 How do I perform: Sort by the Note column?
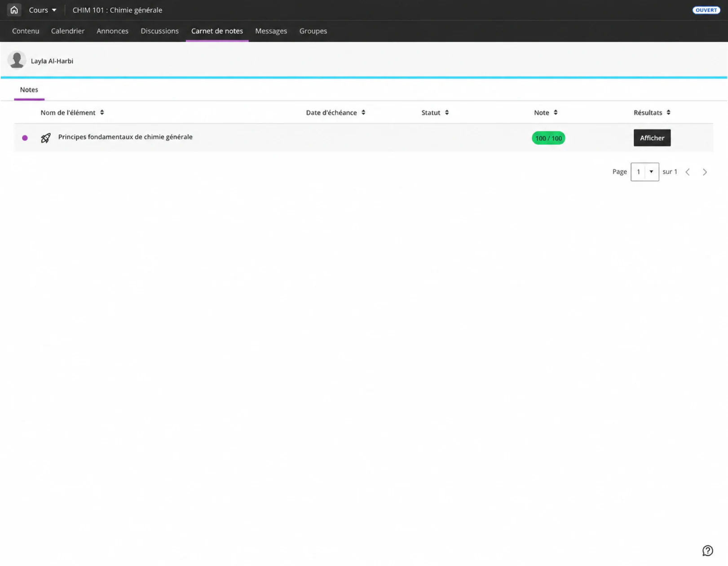(x=546, y=113)
